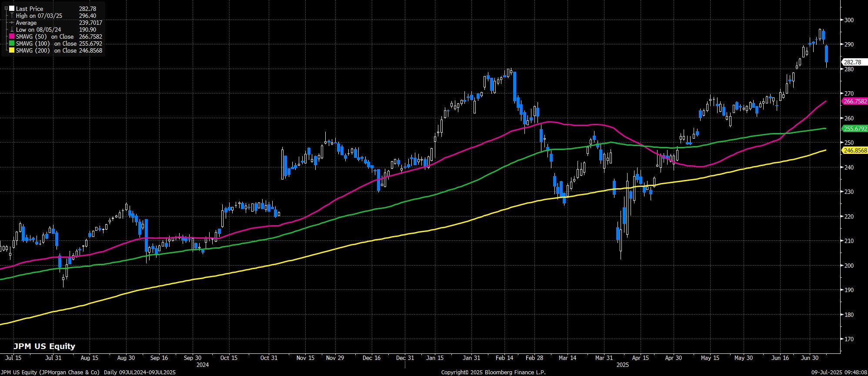Image resolution: width=868 pixels, height=376 pixels.
Task: Select 'Low on 08/05/24' legend entry
Action: (38, 30)
